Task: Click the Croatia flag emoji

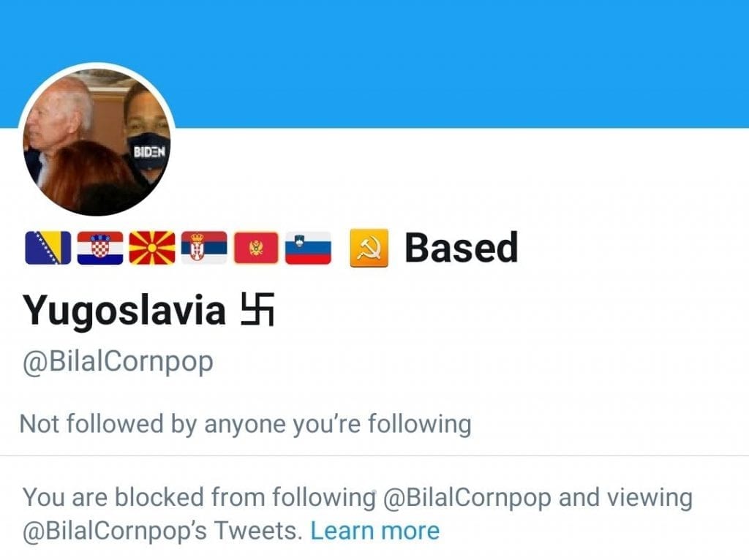Action: pos(99,248)
